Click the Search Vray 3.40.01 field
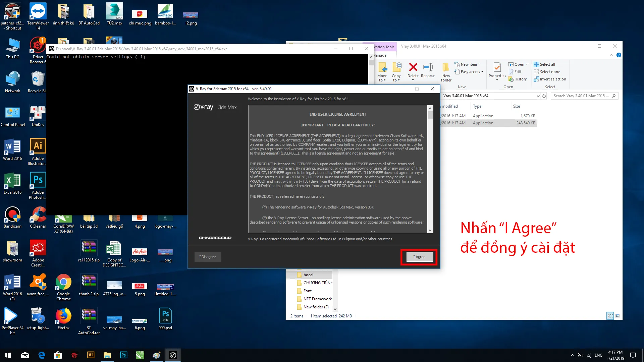The height and width of the screenshot is (362, 644). click(581, 96)
